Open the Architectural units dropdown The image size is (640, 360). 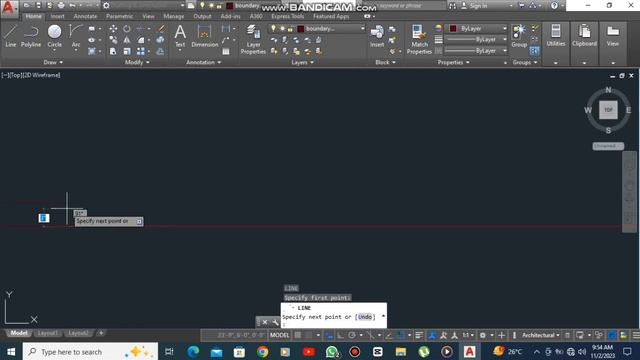coord(540,335)
